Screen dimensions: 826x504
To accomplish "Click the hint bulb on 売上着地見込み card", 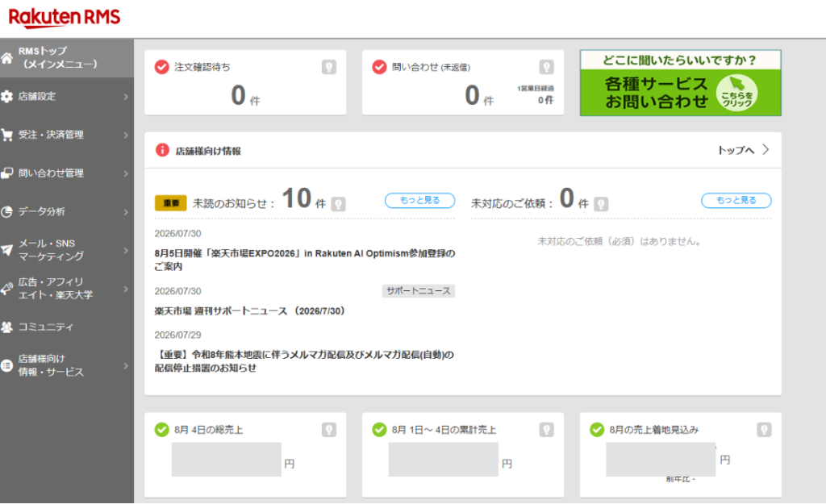I will (765, 430).
